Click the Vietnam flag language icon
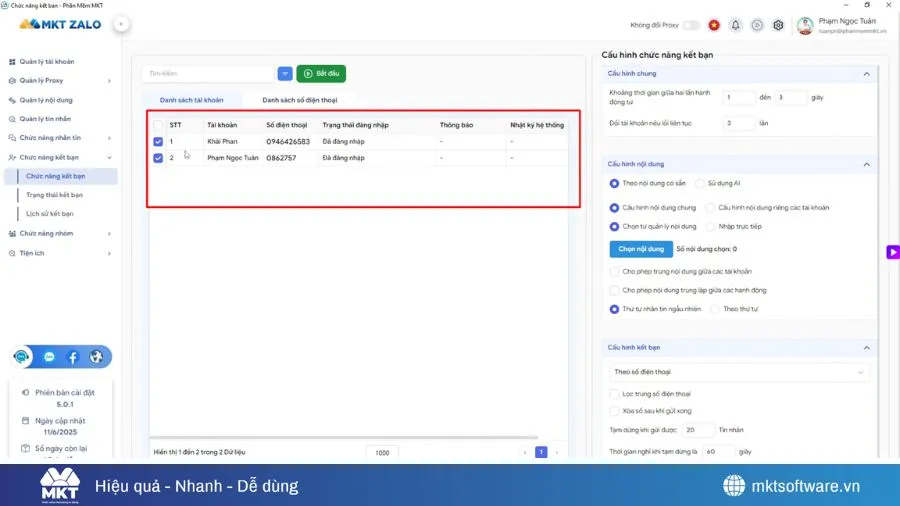 pos(714,25)
